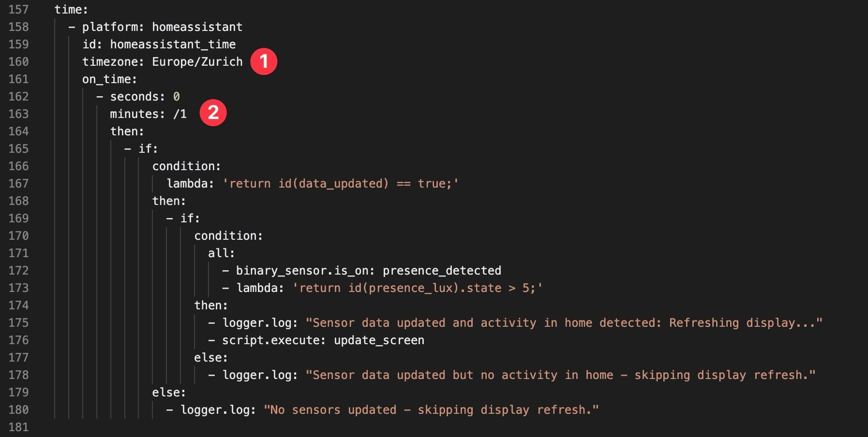Click the 'time:' key on line 157

coord(71,10)
